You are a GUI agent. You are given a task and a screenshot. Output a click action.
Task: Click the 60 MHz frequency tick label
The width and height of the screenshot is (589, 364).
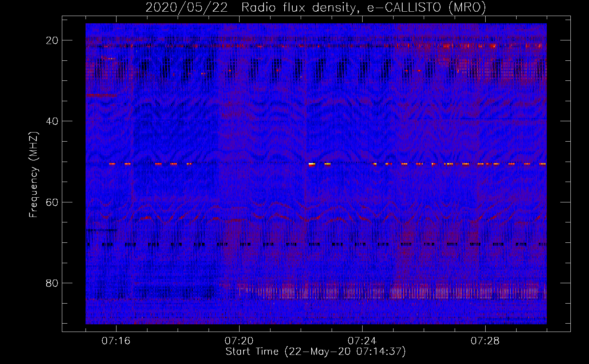pos(52,202)
